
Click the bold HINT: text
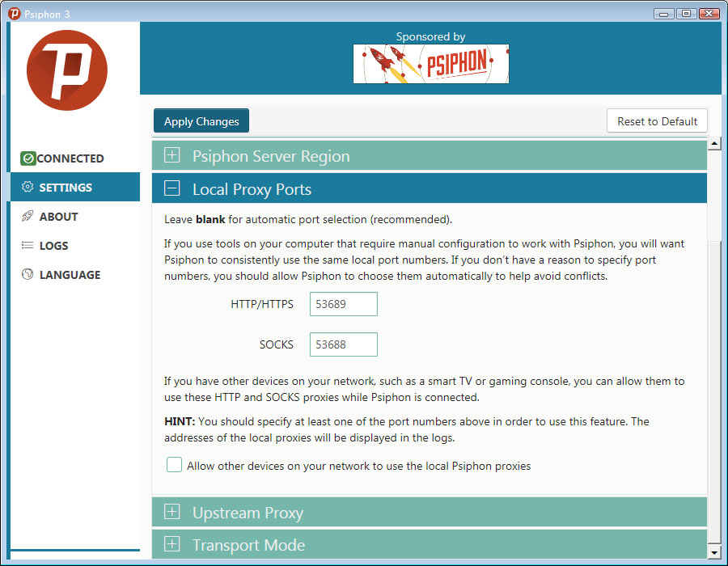tap(180, 421)
